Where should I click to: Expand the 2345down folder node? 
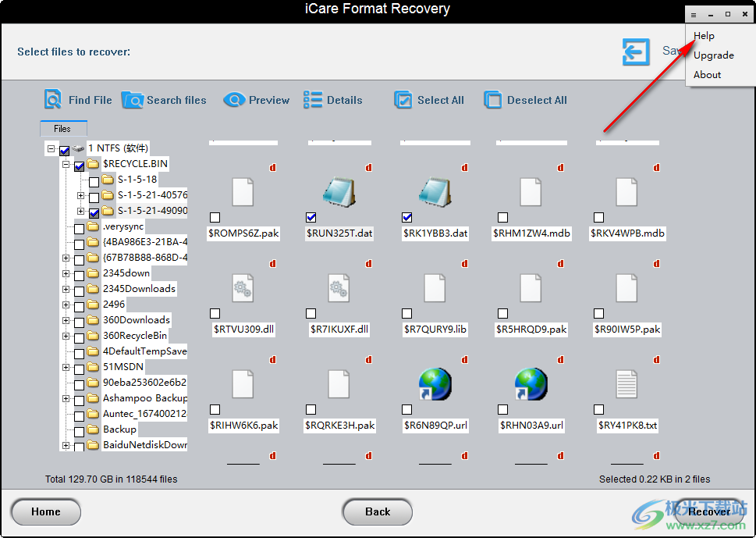coord(66,273)
